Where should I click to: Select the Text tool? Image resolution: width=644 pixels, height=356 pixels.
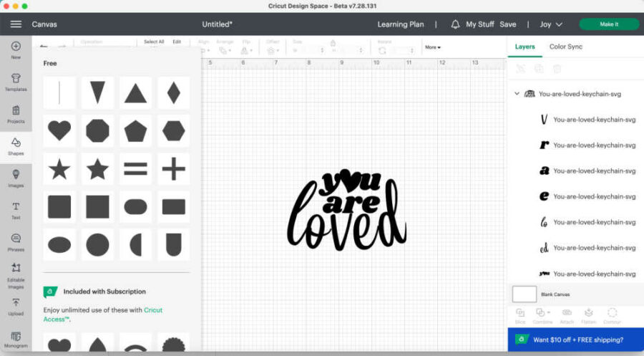click(16, 210)
